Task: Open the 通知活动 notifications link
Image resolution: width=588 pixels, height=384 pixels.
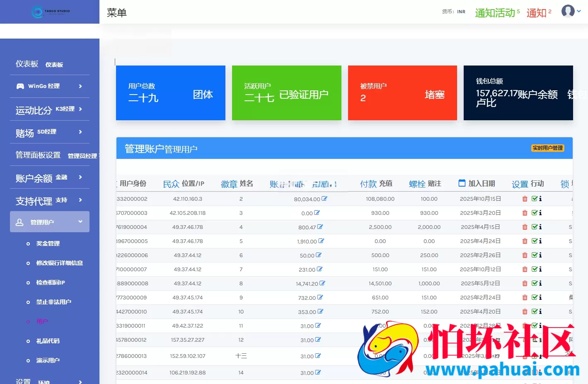Action: (x=497, y=13)
